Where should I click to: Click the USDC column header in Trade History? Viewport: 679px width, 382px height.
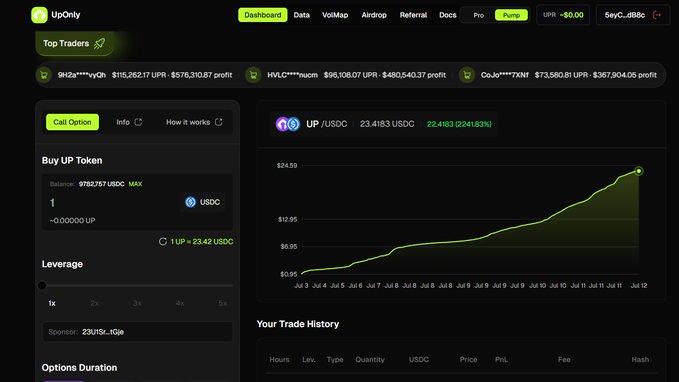tap(419, 359)
